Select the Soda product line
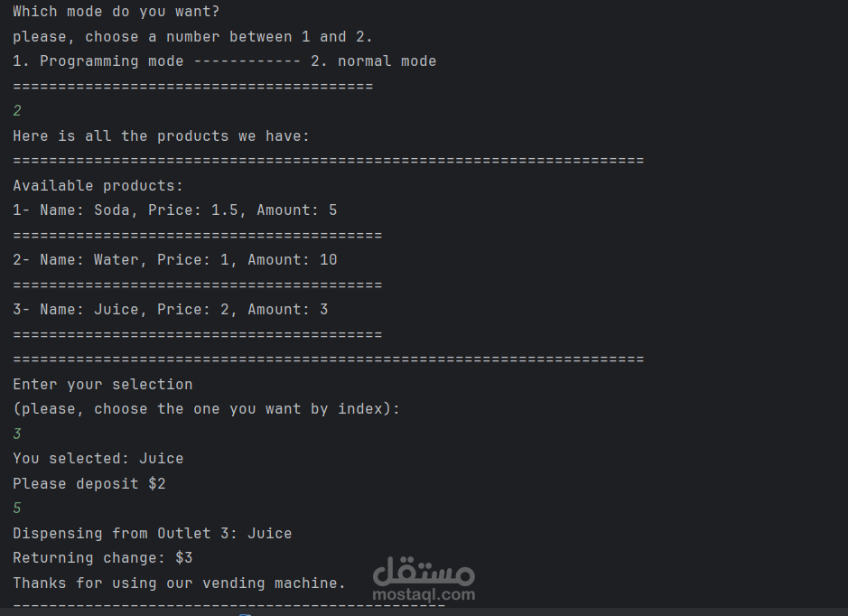This screenshot has height=616, width=848. click(174, 210)
